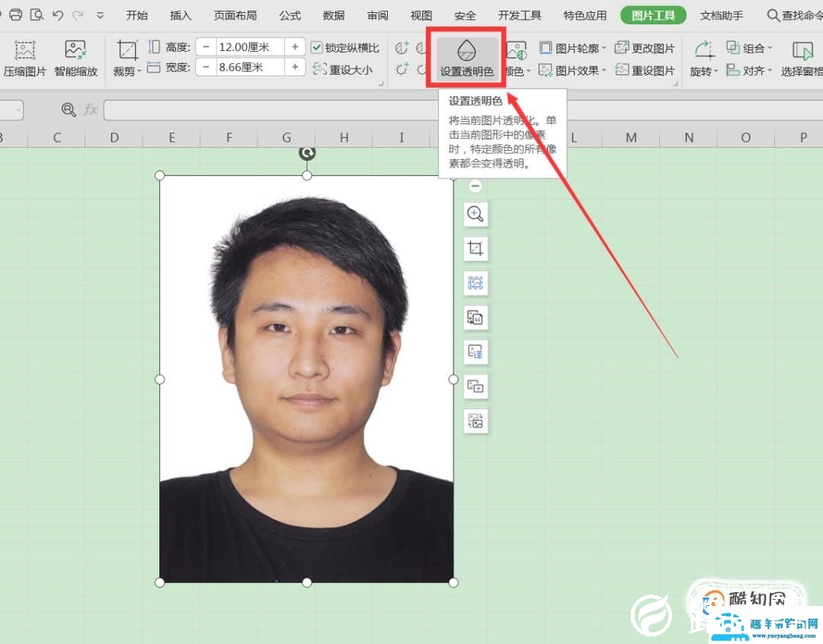823x644 pixels.
Task: Click the crop icon beside the photo
Action: click(475, 248)
